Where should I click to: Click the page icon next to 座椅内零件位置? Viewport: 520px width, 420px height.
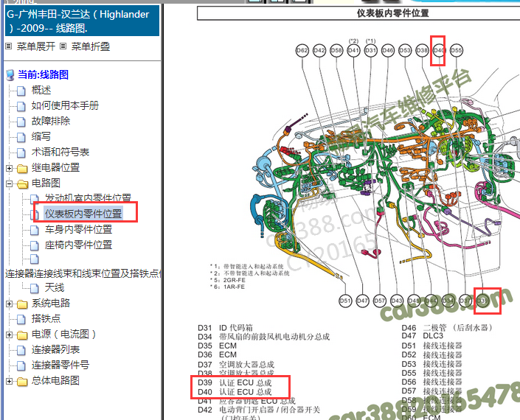point(35,245)
